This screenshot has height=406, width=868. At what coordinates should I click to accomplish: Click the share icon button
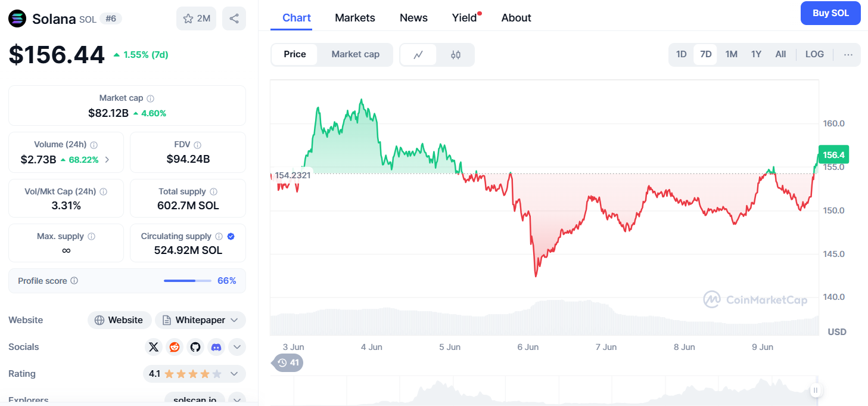pos(234,18)
